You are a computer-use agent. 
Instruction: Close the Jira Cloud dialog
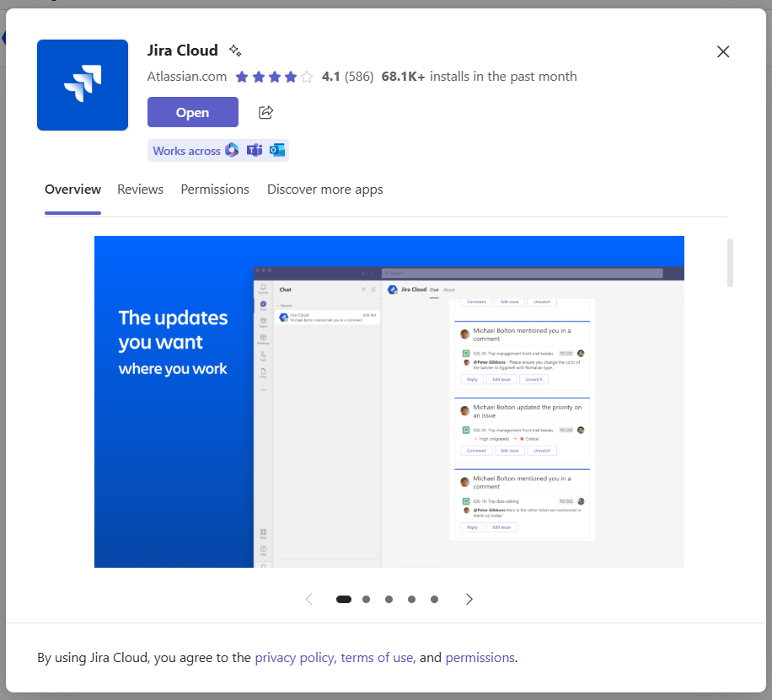pyautogui.click(x=723, y=51)
